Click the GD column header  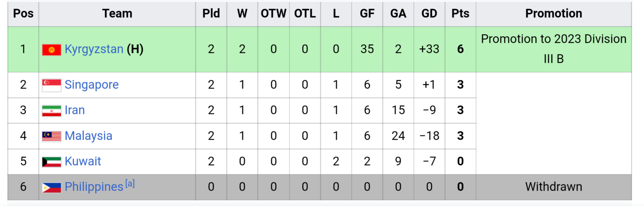[x=429, y=14]
